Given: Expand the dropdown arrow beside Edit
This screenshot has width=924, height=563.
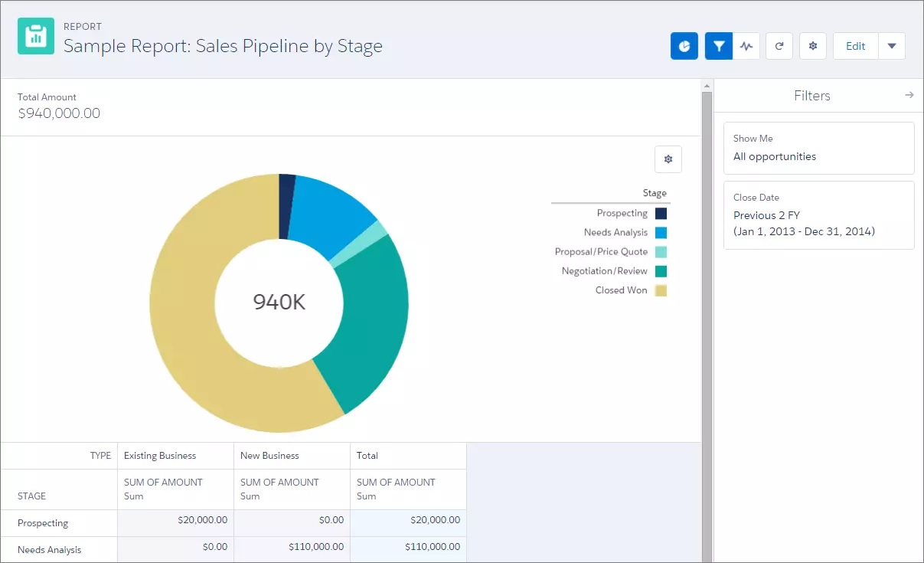Looking at the screenshot, I should [x=892, y=46].
